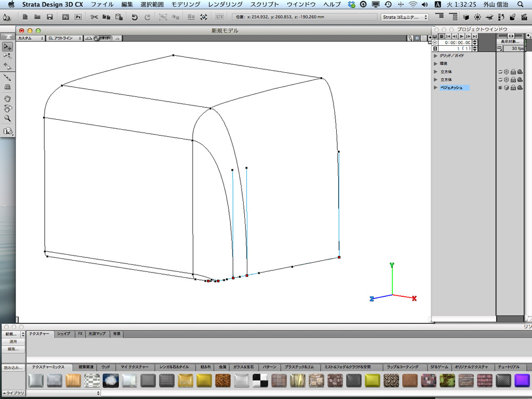The width and height of the screenshot is (532, 399).
Task: Adjust the view perspective slider in the model window
Action: pyautogui.click(x=103, y=38)
